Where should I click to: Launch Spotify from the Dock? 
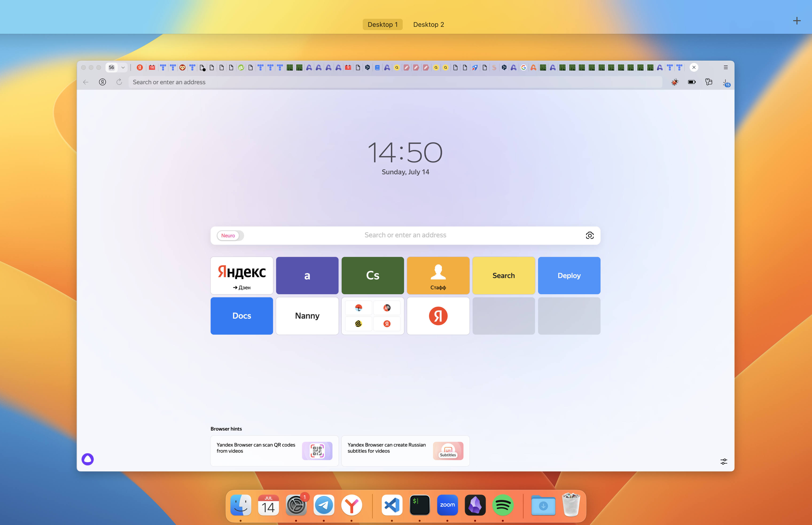point(503,505)
